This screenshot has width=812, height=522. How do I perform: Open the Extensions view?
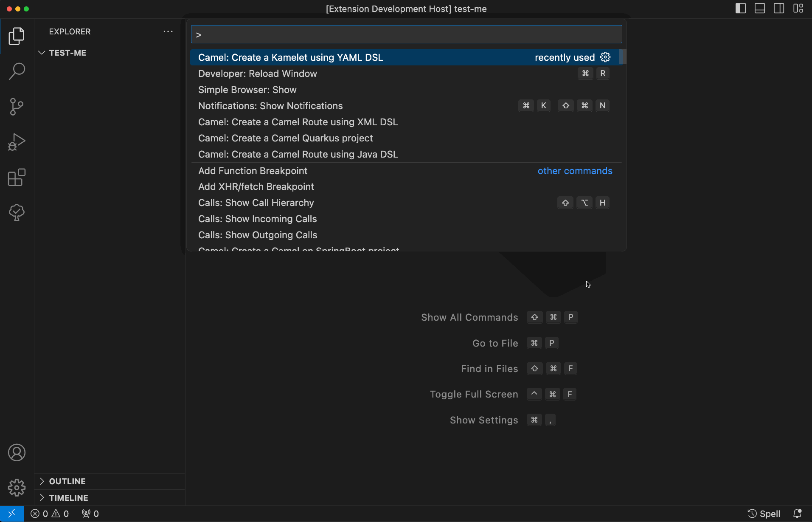coord(17,177)
